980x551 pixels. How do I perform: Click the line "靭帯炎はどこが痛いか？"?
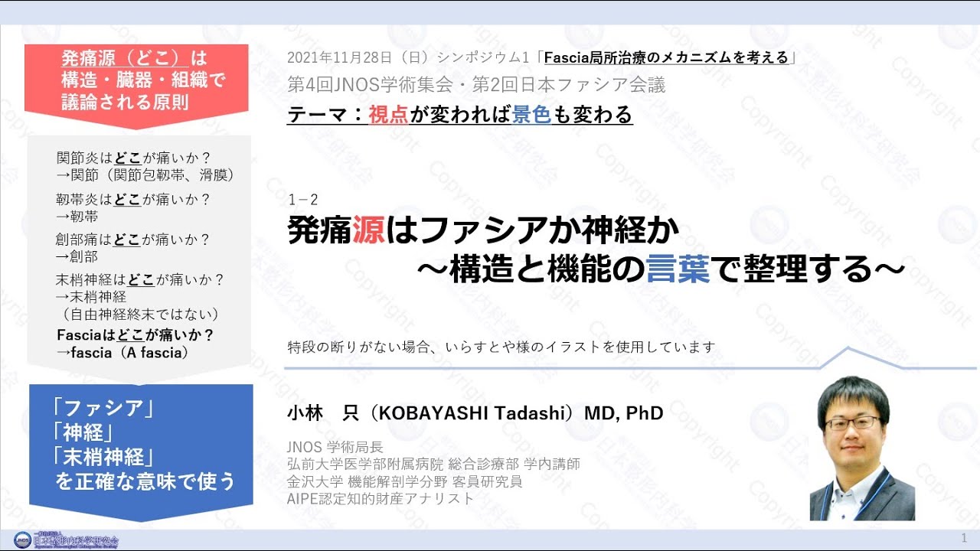pyautogui.click(x=133, y=200)
